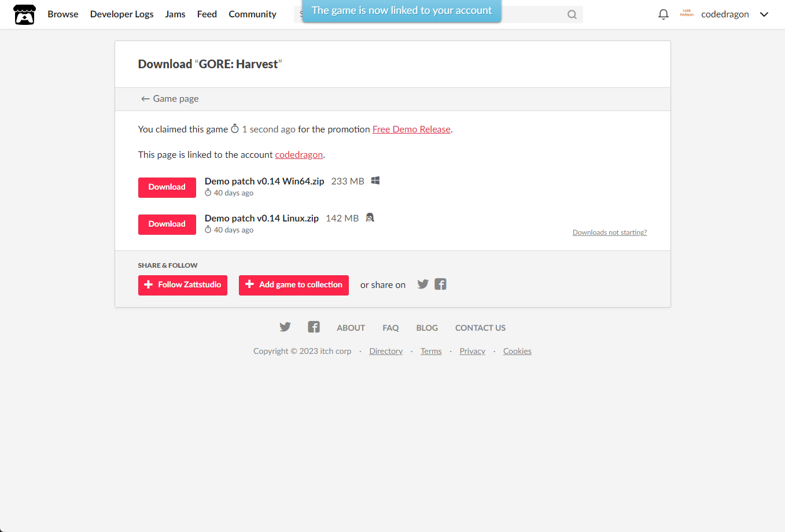The image size is (785, 532).
Task: Return to the Game page
Action: tap(170, 99)
